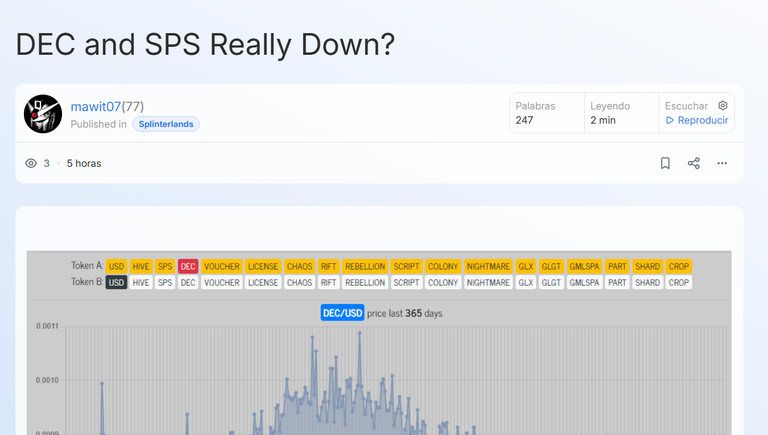Viewport: 768px width, 435px height.
Task: Open the three-dot more options menu
Action: point(722,163)
